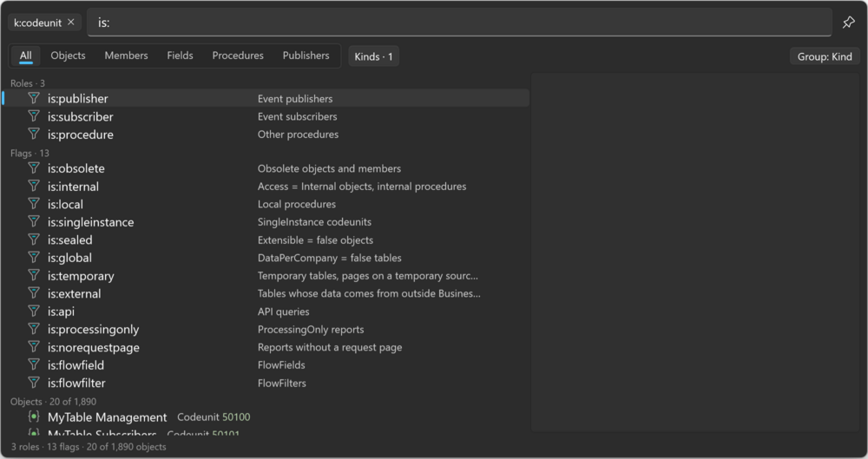Click the Other procedures description
Screen dimensions: 868x459
point(298,134)
